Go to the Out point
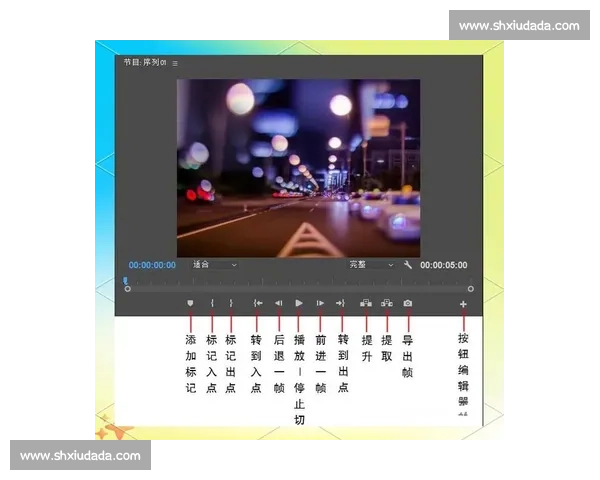 (341, 303)
